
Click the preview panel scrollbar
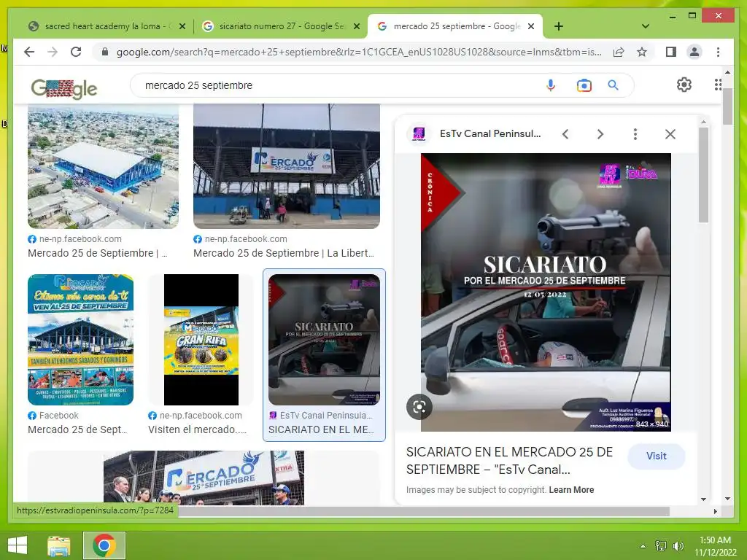tap(704, 174)
